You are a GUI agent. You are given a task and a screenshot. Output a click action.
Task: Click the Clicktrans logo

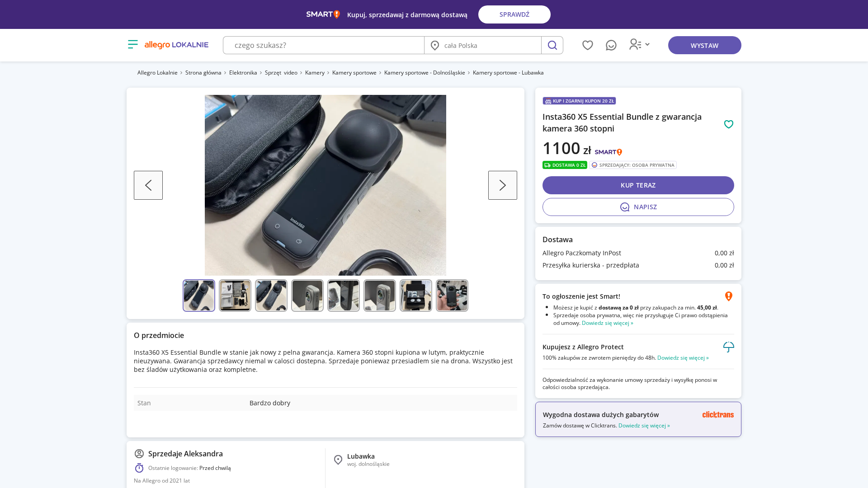coord(718,415)
